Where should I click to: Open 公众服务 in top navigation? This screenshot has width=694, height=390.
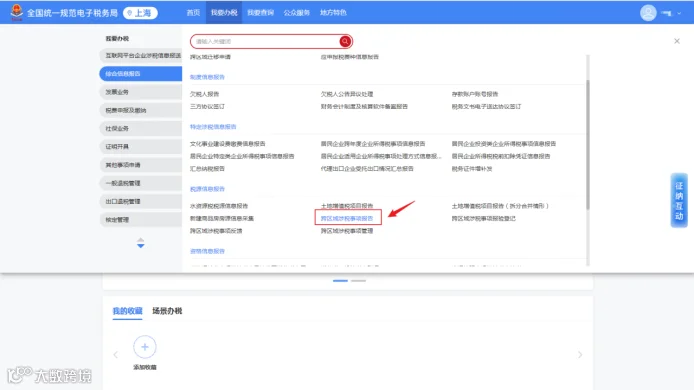(297, 12)
